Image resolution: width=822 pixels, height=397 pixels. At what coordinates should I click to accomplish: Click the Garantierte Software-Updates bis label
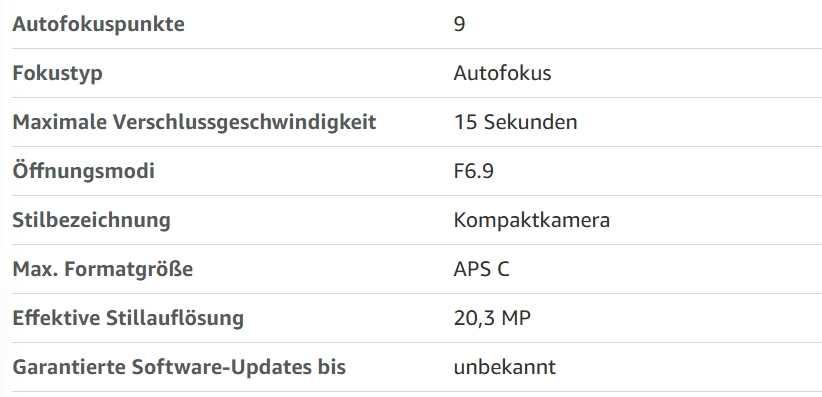pos(179,367)
